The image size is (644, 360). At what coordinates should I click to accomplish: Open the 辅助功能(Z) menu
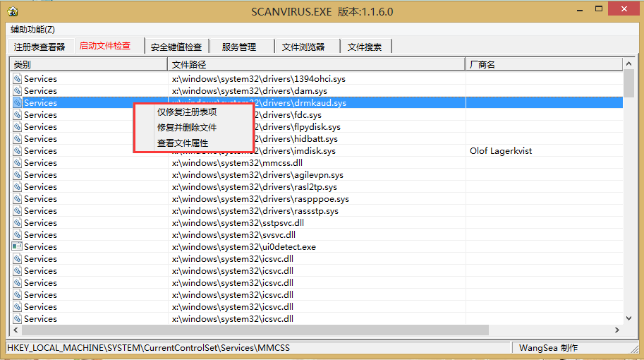(32, 30)
